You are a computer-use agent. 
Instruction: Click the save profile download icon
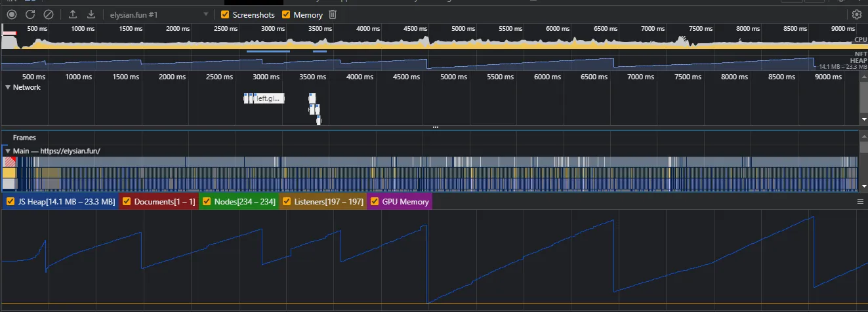pyautogui.click(x=91, y=14)
